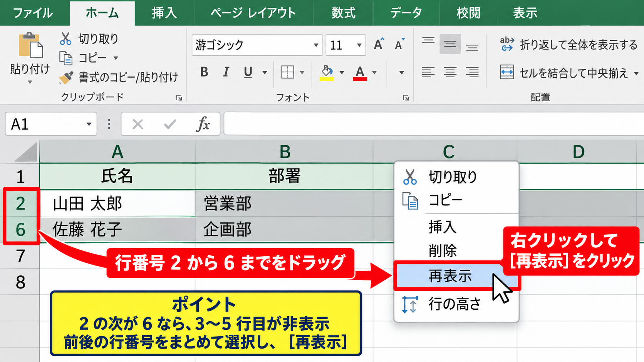Open the font name 游ゴシック dropdown
The height and width of the screenshot is (362, 644).
pos(316,45)
